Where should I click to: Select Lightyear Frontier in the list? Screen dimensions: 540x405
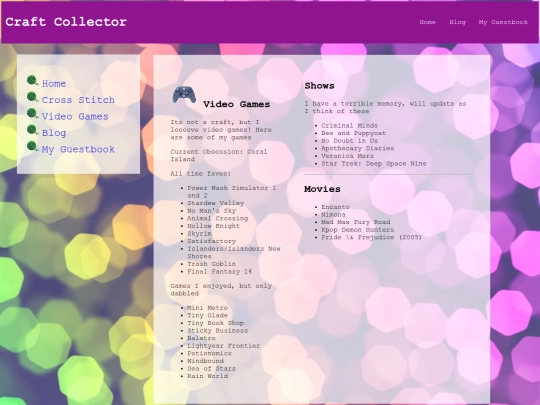(x=224, y=346)
